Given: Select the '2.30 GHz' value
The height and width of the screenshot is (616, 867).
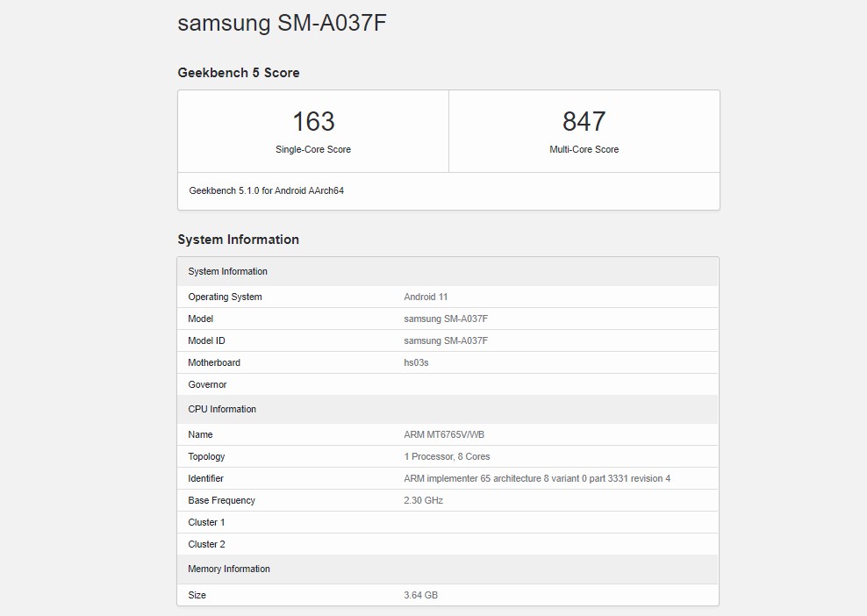Looking at the screenshot, I should pyautogui.click(x=423, y=500).
